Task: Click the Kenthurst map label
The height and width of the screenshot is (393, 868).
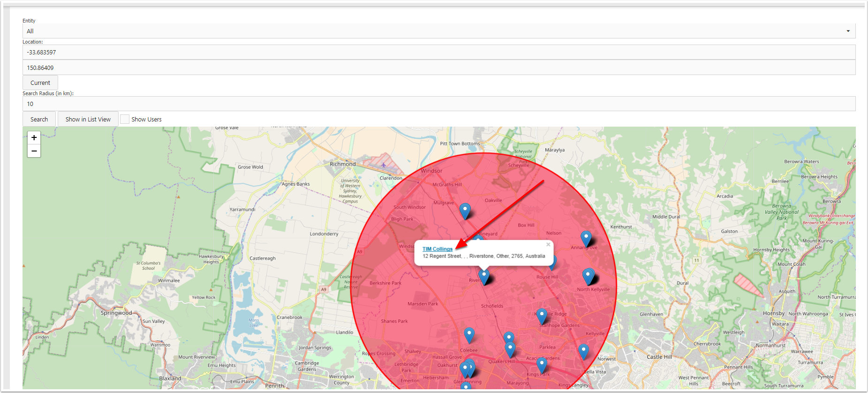Action: (621, 227)
